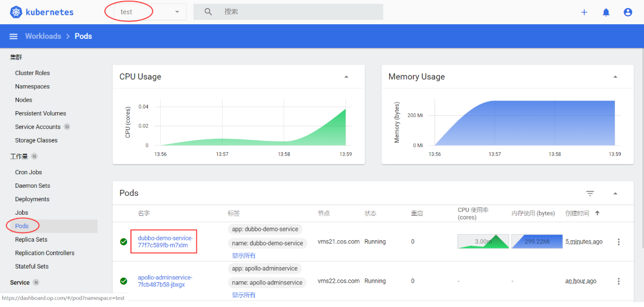Click the Workloads breadcrumb
This screenshot has height=307, width=644.
pos(43,36)
